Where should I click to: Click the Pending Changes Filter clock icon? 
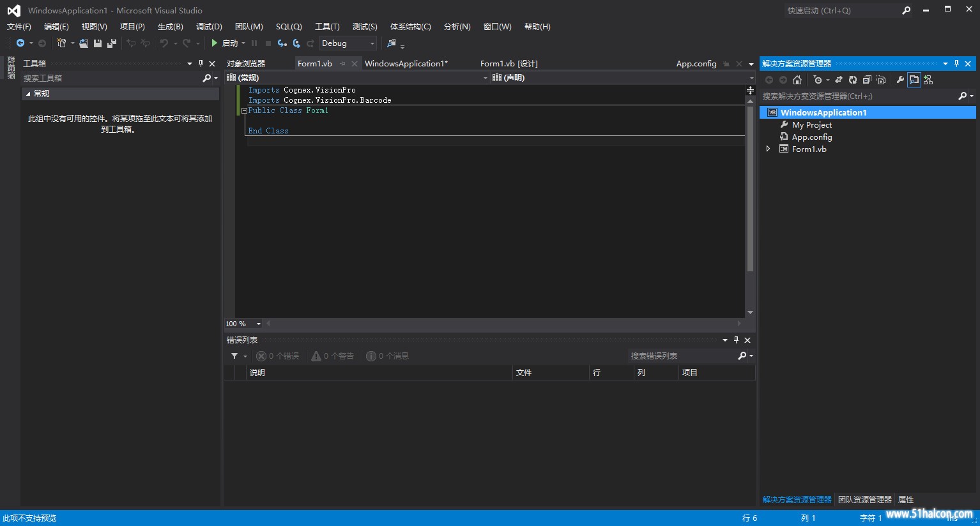(818, 80)
